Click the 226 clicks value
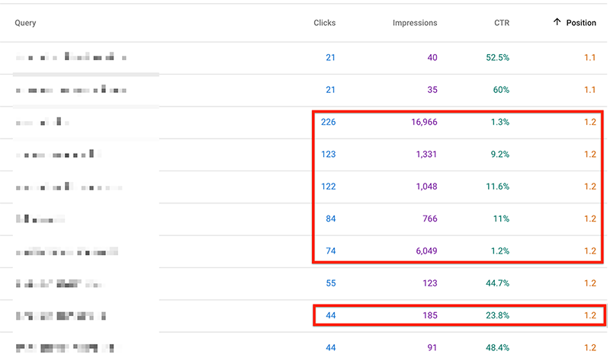This screenshot has height=364, width=610. click(329, 122)
